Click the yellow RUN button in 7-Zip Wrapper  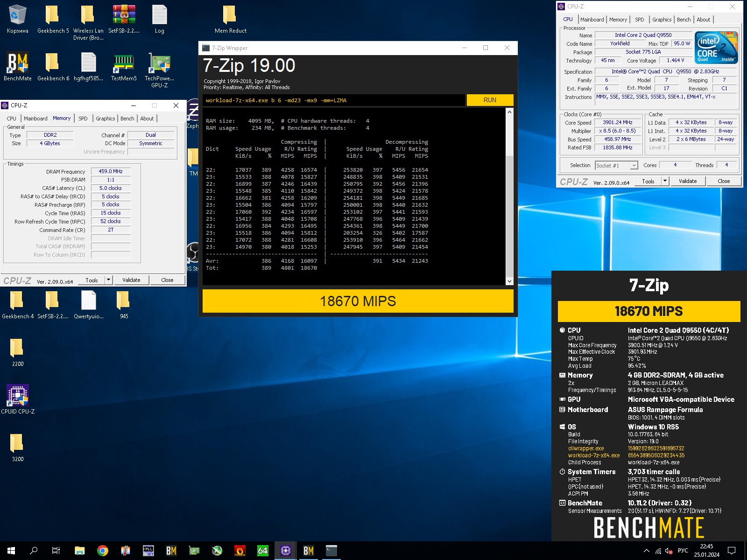coord(490,100)
